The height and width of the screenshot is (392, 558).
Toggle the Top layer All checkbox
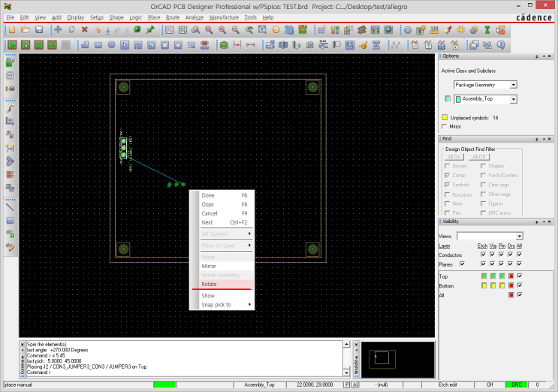point(519,276)
